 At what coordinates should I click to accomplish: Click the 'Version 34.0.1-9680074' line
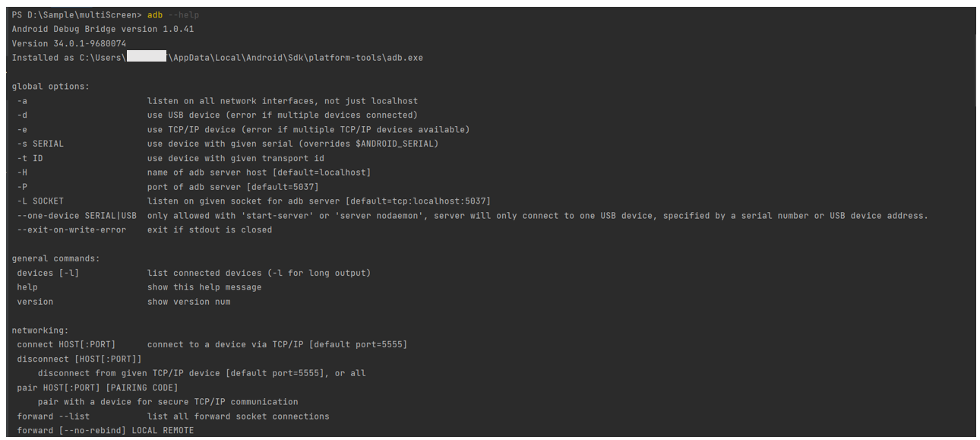pyautogui.click(x=69, y=44)
